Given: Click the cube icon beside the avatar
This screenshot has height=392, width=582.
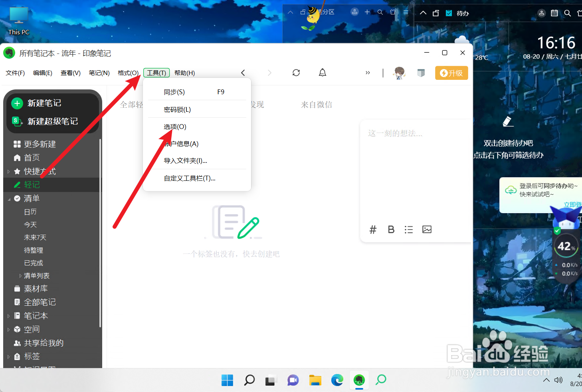Looking at the screenshot, I should tap(421, 73).
